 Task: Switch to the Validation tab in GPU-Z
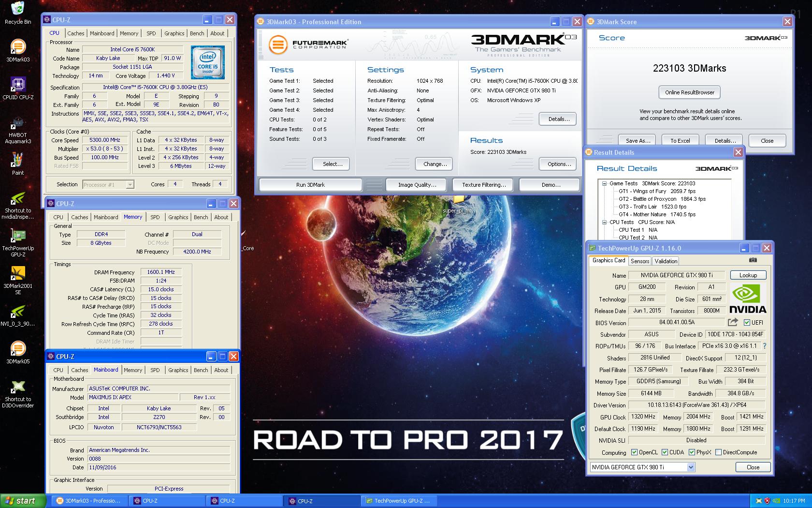click(x=666, y=261)
